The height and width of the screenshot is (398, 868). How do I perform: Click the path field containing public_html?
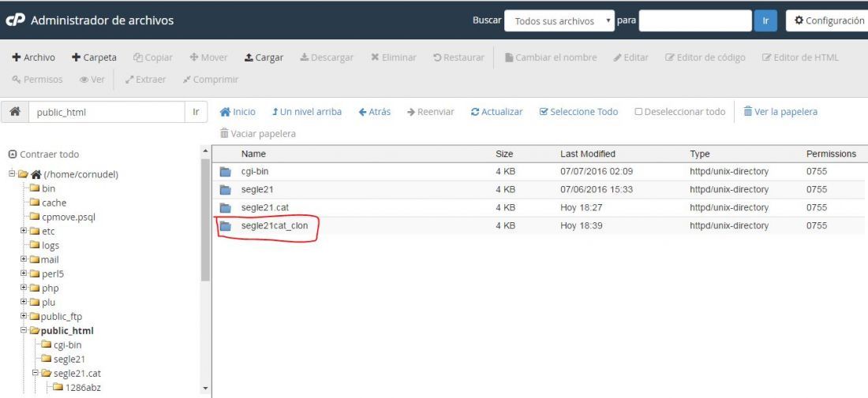tap(107, 112)
